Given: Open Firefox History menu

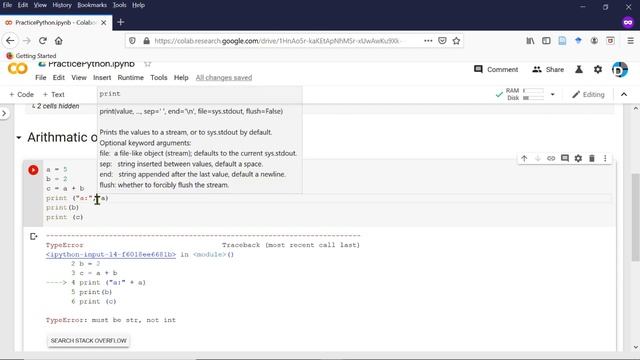Looking at the screenshot, I should point(62,5).
